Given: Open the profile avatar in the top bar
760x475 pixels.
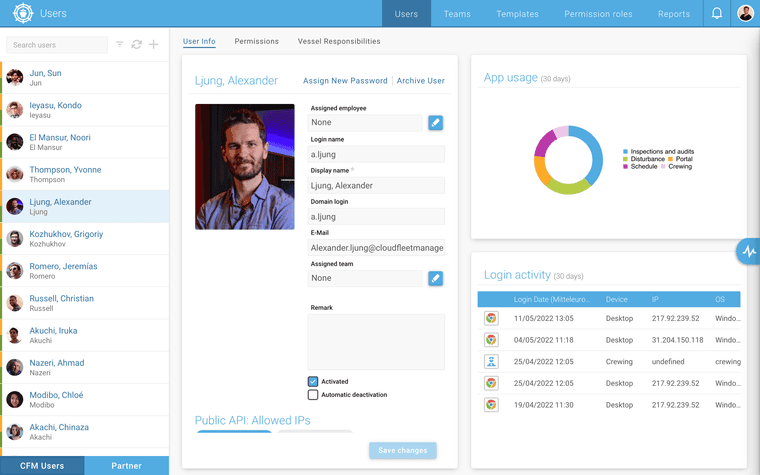Looking at the screenshot, I should coord(745,13).
